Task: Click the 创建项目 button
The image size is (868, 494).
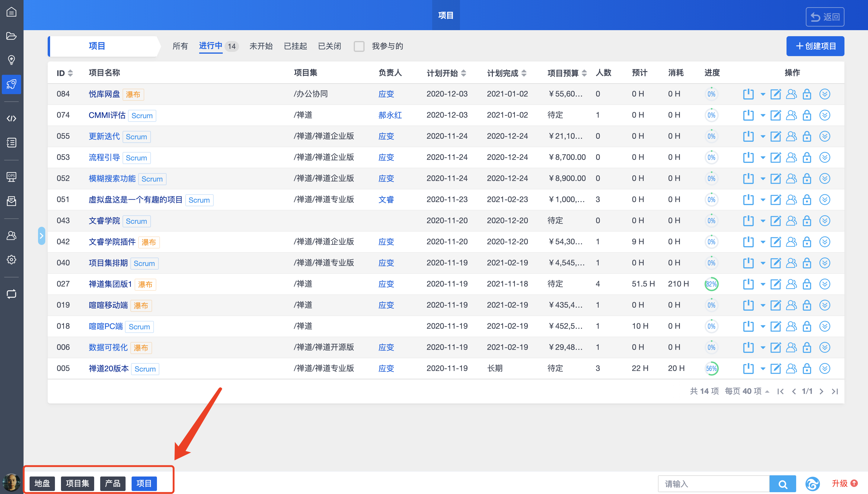Action: point(815,46)
